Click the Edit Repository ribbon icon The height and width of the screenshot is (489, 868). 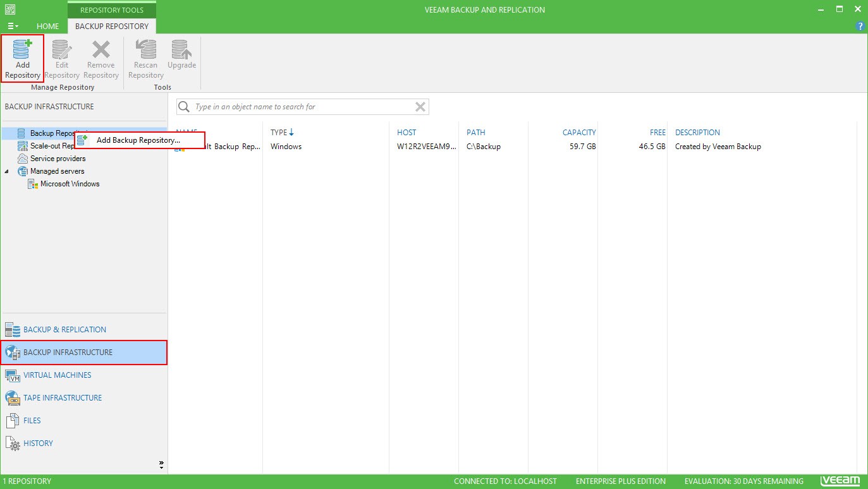tap(62, 49)
